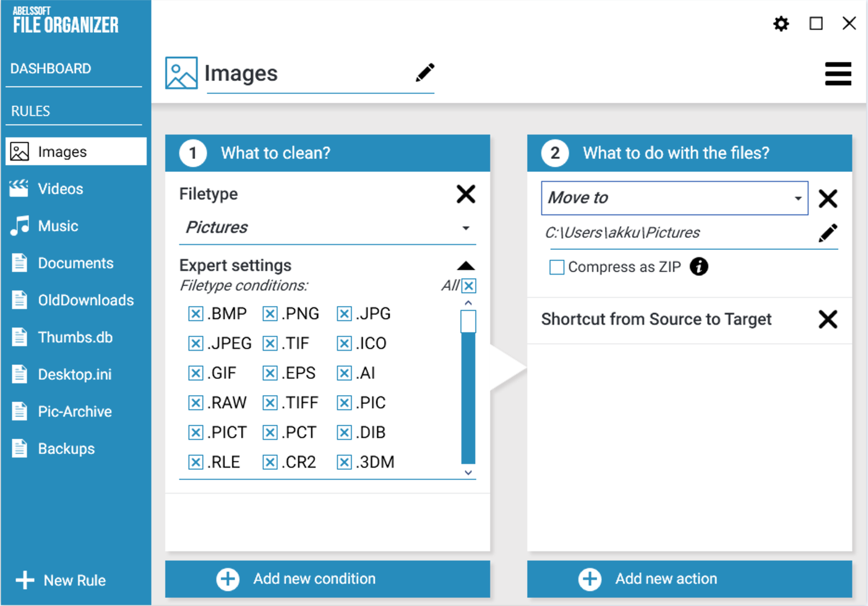
Task: Create a New Rule
Action: (64, 580)
